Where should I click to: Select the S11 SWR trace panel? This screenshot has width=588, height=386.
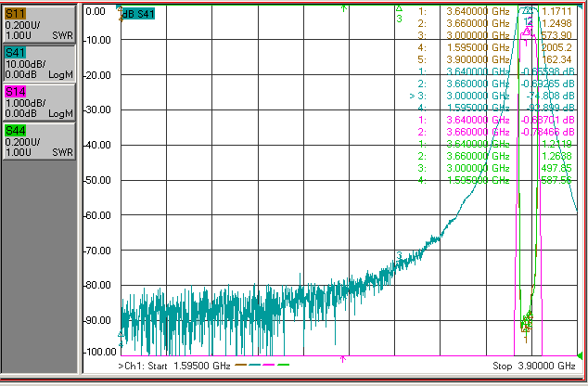[x=39, y=24]
